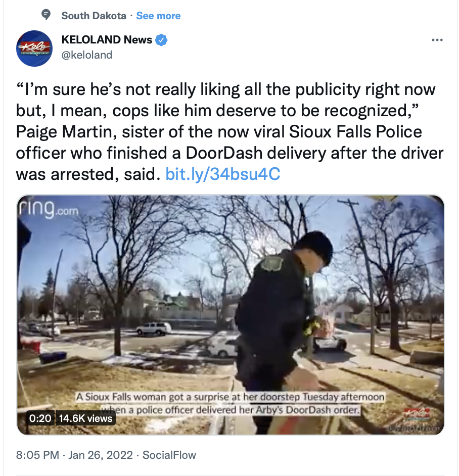Click the video caption about Arby's DoorDash order
459x476 pixels.
[x=230, y=403]
